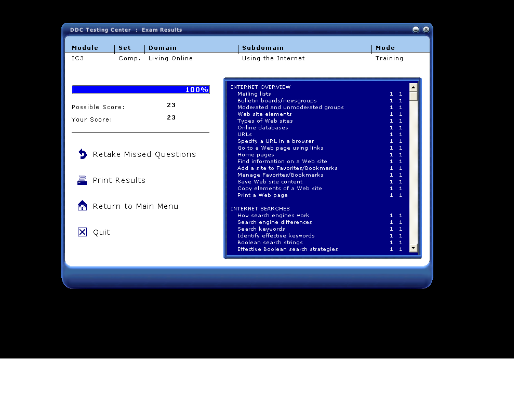Select Add a site to Favorites/Bookmarks

pos(320,168)
